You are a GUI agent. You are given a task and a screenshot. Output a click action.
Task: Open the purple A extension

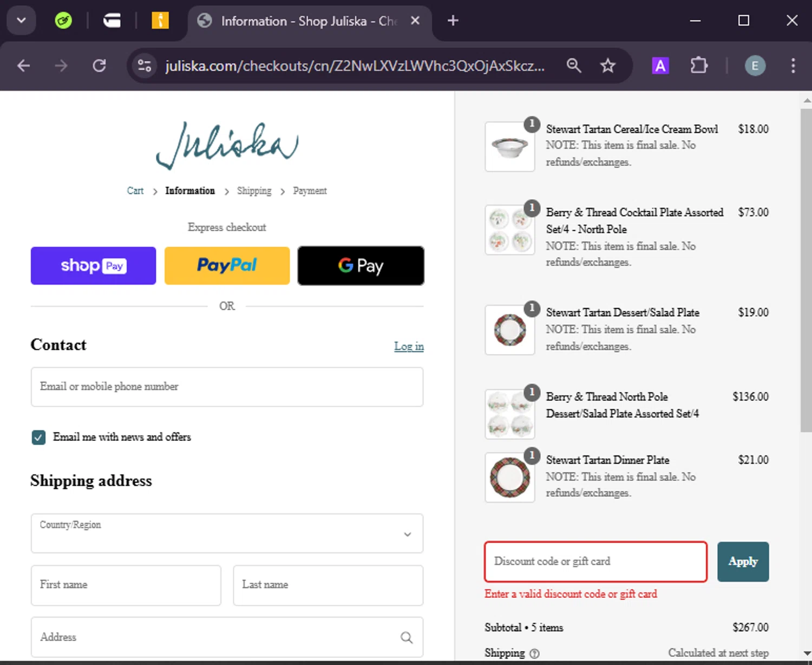tap(660, 66)
